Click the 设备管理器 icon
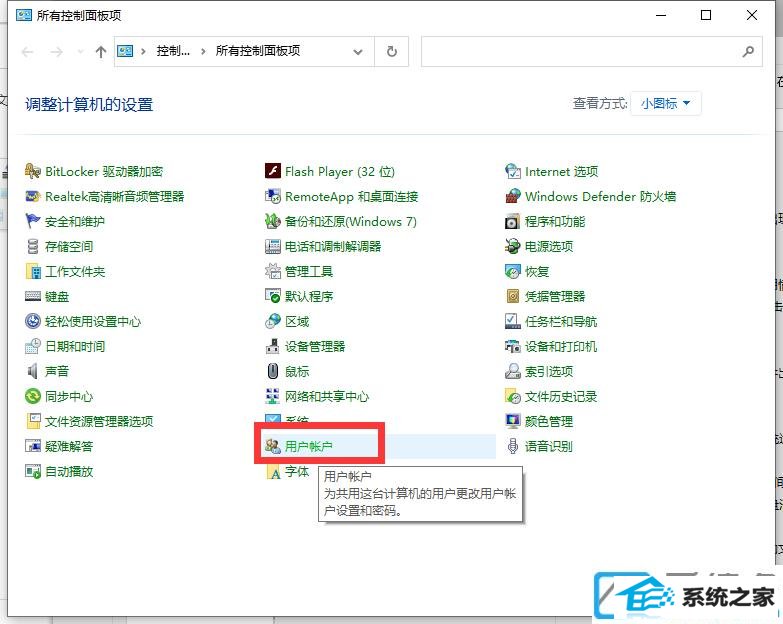 point(273,346)
